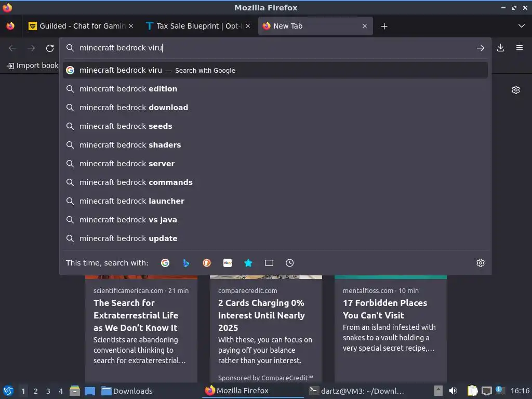
Task: Activate Mozilla Firefox taskbar entry
Action: (254, 391)
